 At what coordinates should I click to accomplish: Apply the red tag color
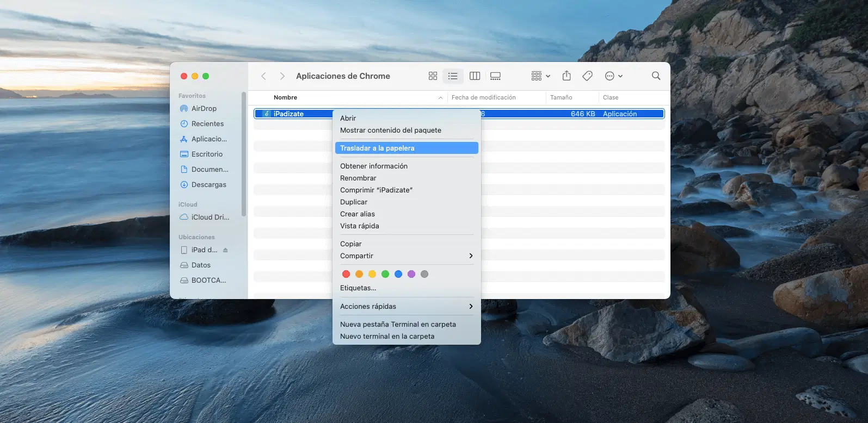[346, 274]
